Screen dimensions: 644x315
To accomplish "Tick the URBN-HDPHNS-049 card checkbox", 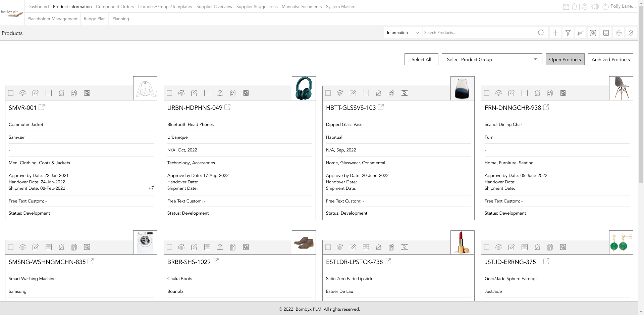I will click(x=169, y=93).
